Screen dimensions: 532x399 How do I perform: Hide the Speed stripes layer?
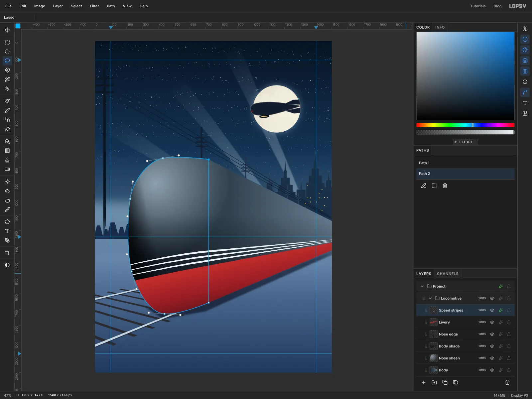click(x=492, y=310)
